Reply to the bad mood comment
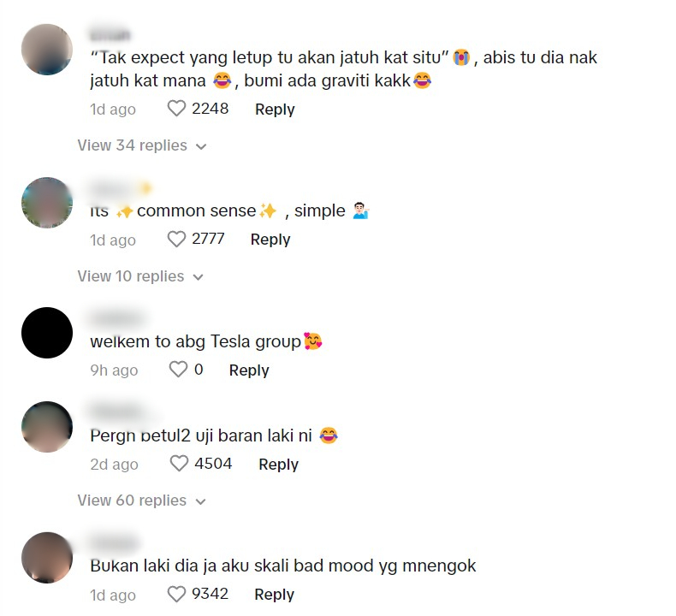676x616 pixels. pyautogui.click(x=274, y=595)
